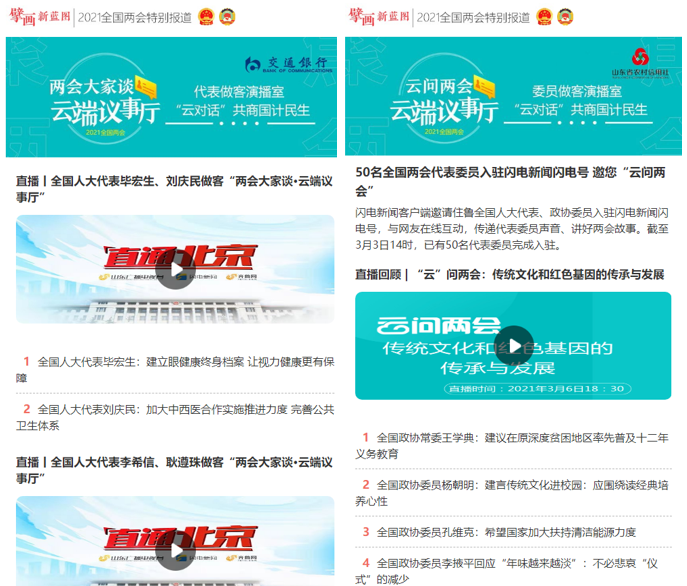The height and width of the screenshot is (586, 687).
Task: Open item 3 孔维克：加大扶持清洁能源力度
Action: (499, 532)
